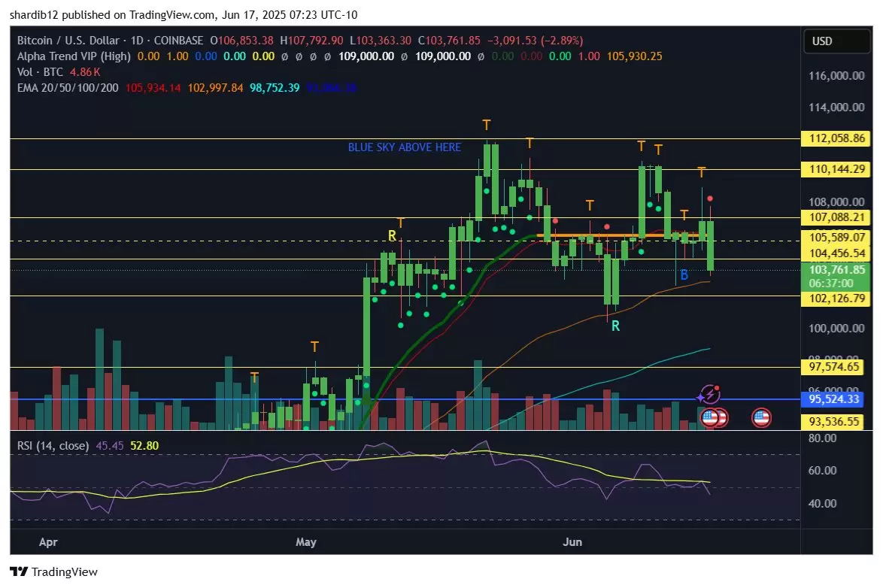Click the RSI moving average value 52.80
The width and height of the screenshot is (883, 588).
tap(144, 445)
